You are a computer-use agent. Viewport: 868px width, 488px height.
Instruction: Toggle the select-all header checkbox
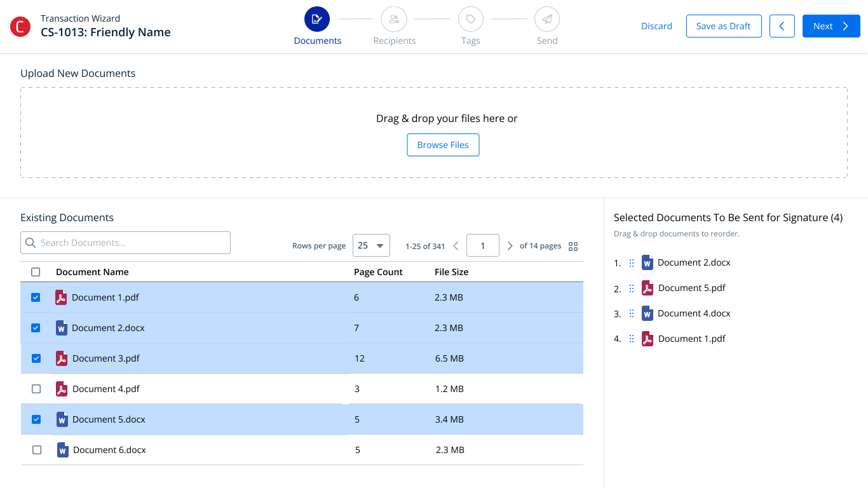(36, 272)
